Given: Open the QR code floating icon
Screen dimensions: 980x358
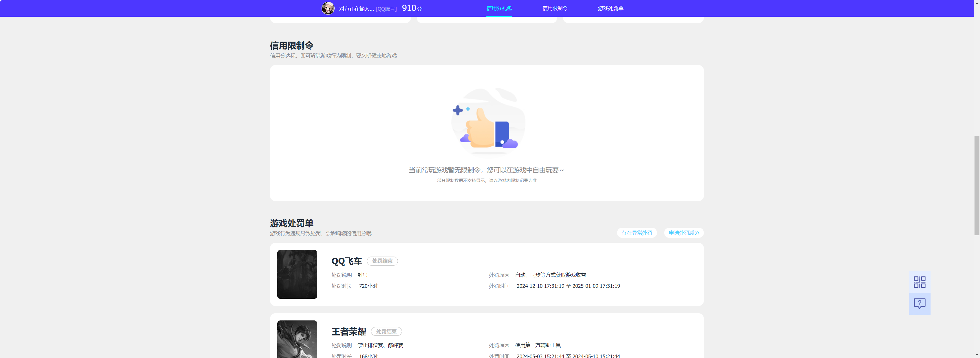Looking at the screenshot, I should point(920,282).
